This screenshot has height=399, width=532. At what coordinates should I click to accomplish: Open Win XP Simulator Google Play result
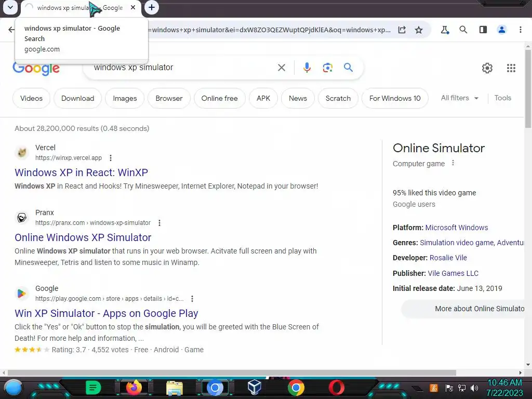[x=106, y=313]
